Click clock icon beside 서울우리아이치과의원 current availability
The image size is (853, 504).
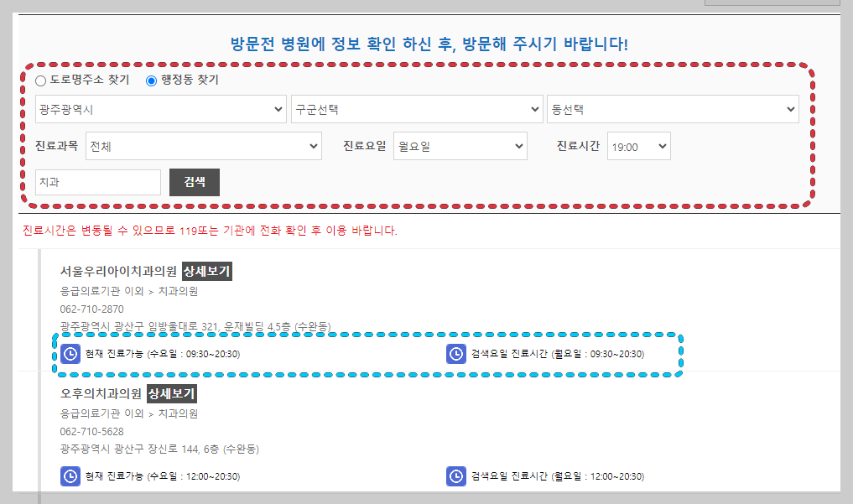(x=70, y=353)
